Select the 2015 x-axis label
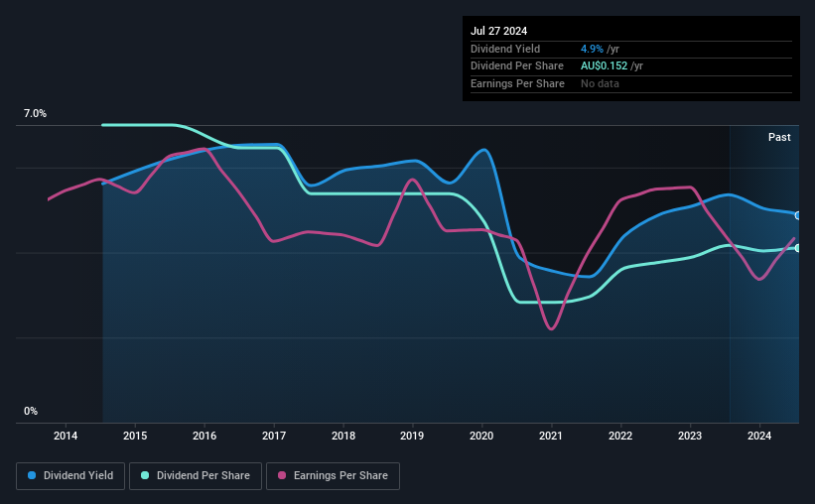This screenshot has width=815, height=504. pos(135,436)
